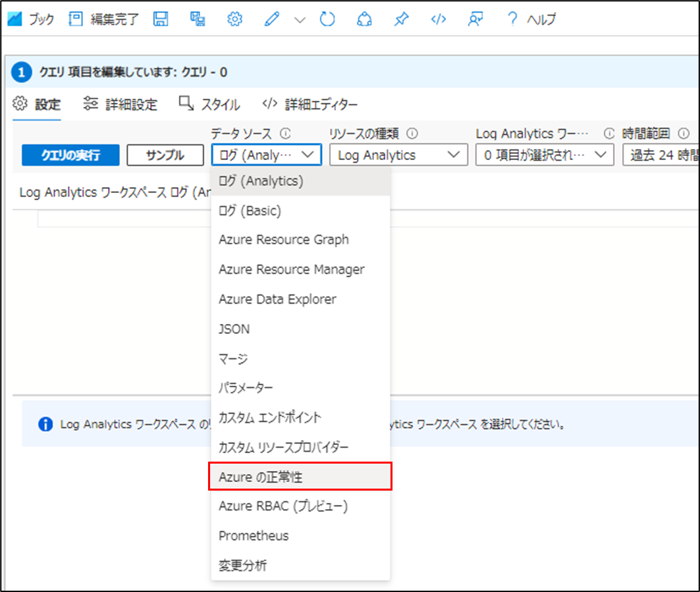Open 時間範囲 過去 24 時間 dropdown
The image size is (700, 592).
click(661, 155)
